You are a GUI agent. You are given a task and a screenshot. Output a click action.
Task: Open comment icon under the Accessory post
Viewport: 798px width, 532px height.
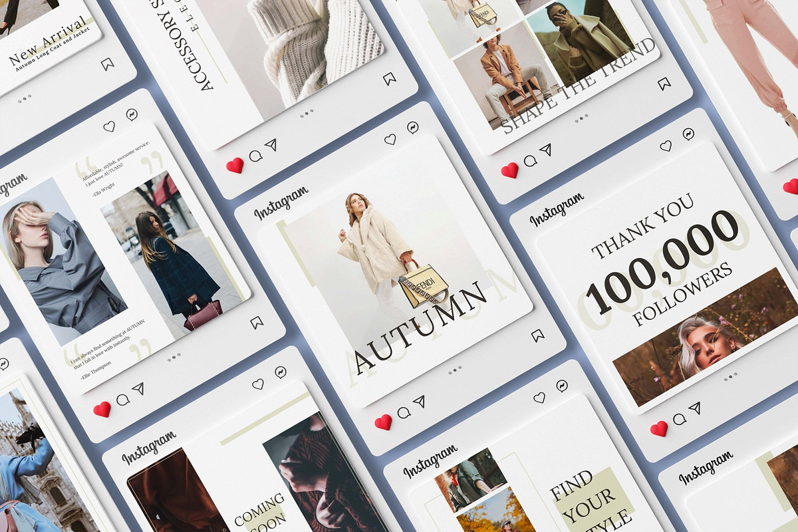point(255,156)
